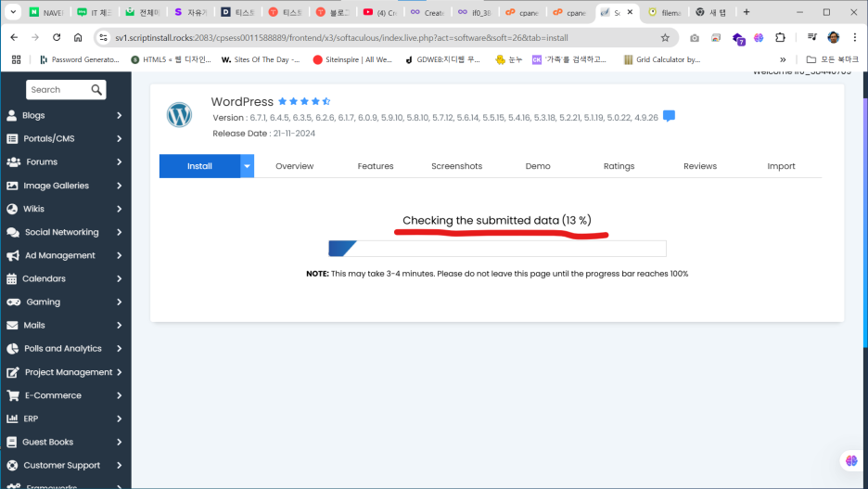Click the Social Networking chat icon
The width and height of the screenshot is (868, 489).
[13, 232]
